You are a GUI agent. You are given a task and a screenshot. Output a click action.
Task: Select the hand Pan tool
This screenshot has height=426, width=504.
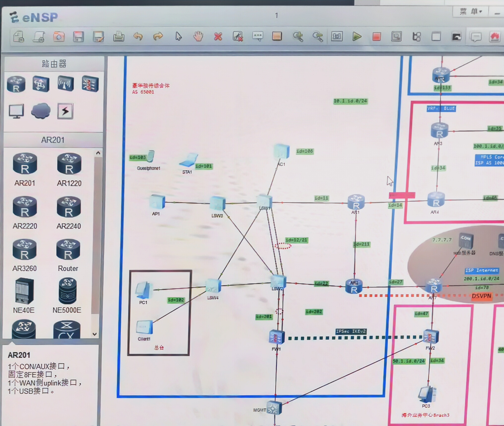(198, 37)
